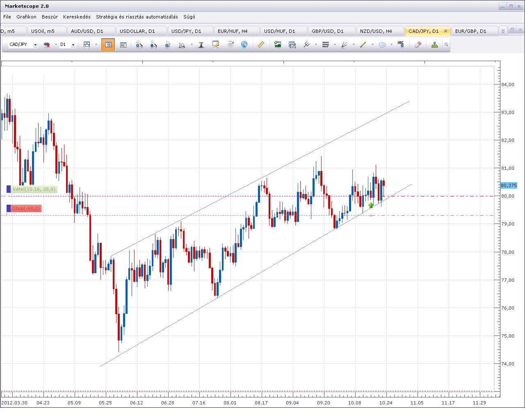This screenshot has height=420, width=525.
Task: Click the 2012.03.30 date axis label
Action: [x=14, y=403]
